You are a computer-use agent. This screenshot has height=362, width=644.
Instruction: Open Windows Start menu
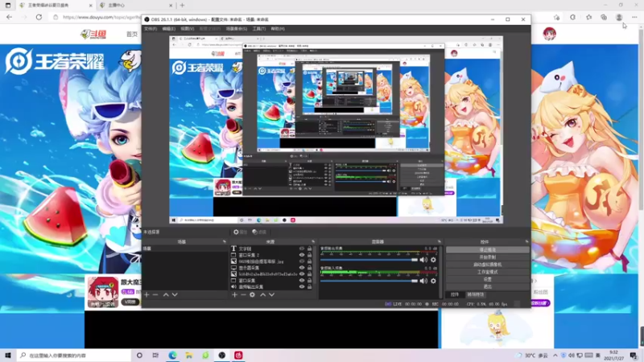click(8, 356)
